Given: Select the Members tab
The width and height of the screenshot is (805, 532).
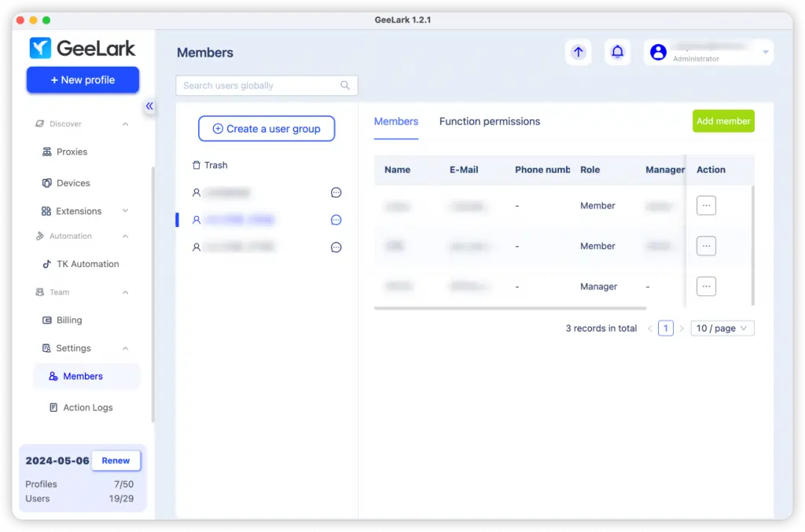Looking at the screenshot, I should pos(396,122).
